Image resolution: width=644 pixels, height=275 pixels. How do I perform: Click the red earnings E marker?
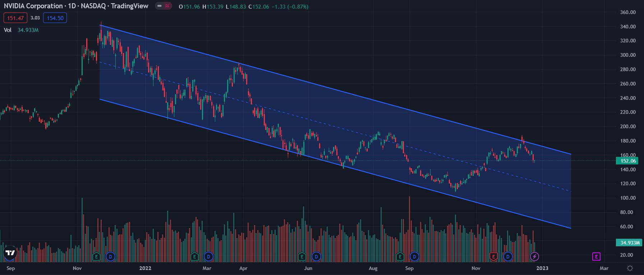[493, 256]
